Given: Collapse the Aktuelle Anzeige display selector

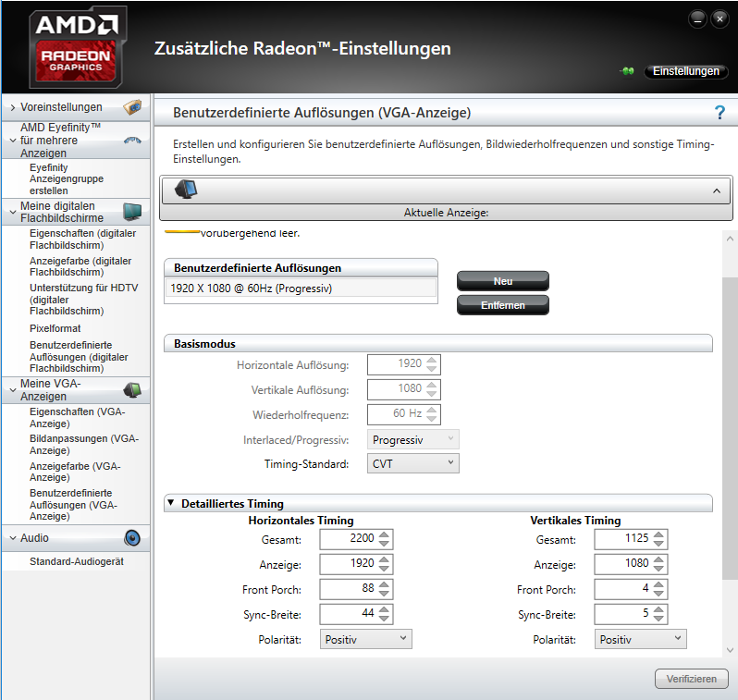Looking at the screenshot, I should 717,190.
